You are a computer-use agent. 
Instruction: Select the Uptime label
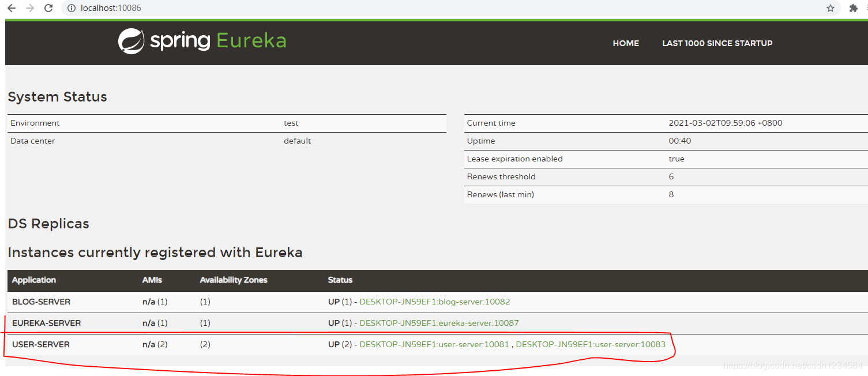click(481, 141)
